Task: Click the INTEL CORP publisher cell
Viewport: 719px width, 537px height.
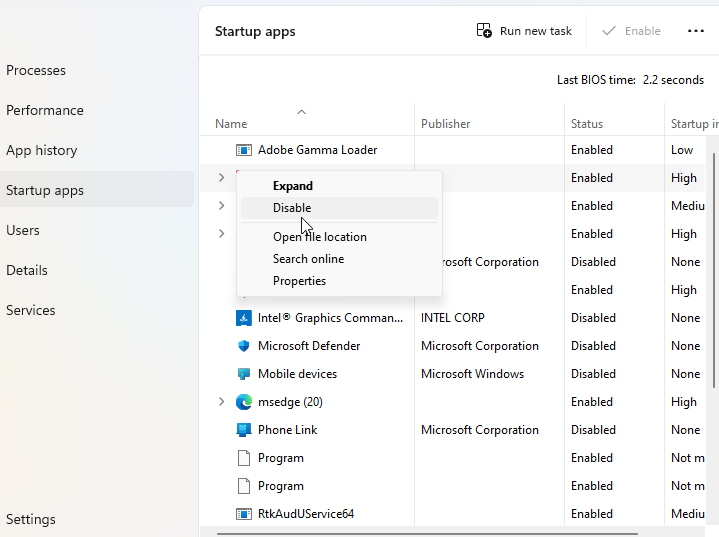Action: [453, 318]
